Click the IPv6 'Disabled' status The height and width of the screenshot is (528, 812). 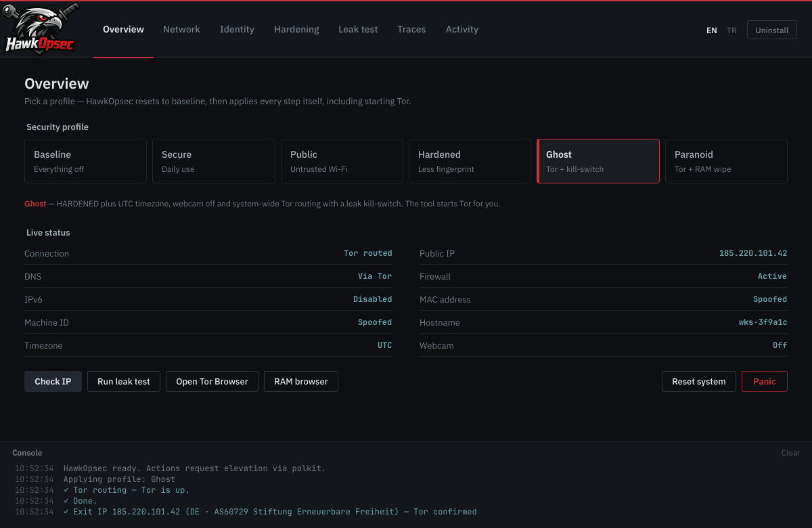[373, 299]
